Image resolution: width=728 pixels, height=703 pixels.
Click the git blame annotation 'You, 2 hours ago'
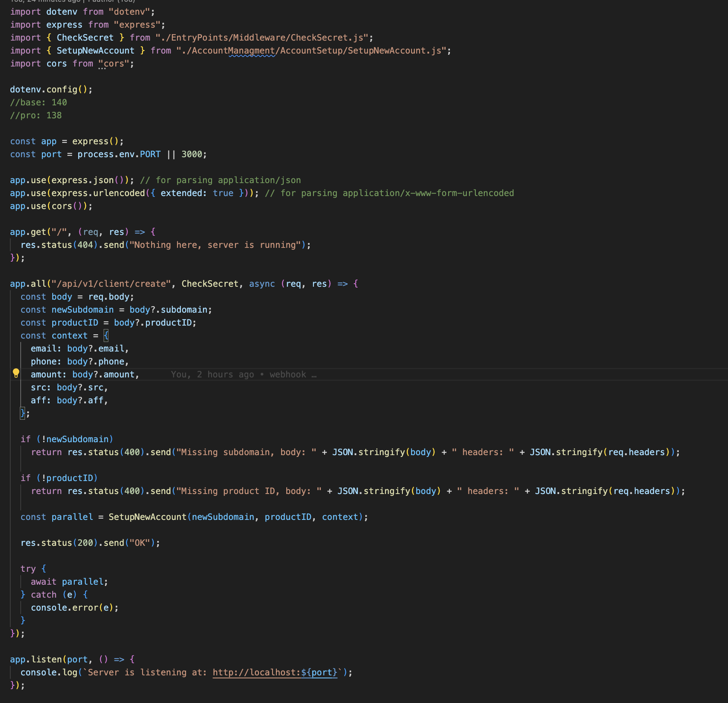pyautogui.click(x=212, y=374)
